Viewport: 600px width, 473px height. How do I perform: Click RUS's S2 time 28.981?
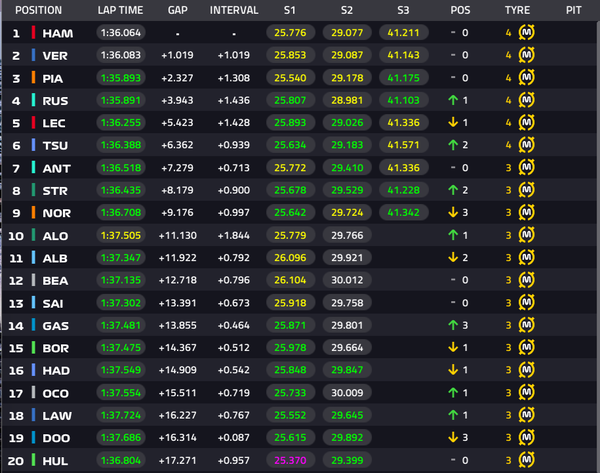point(347,100)
